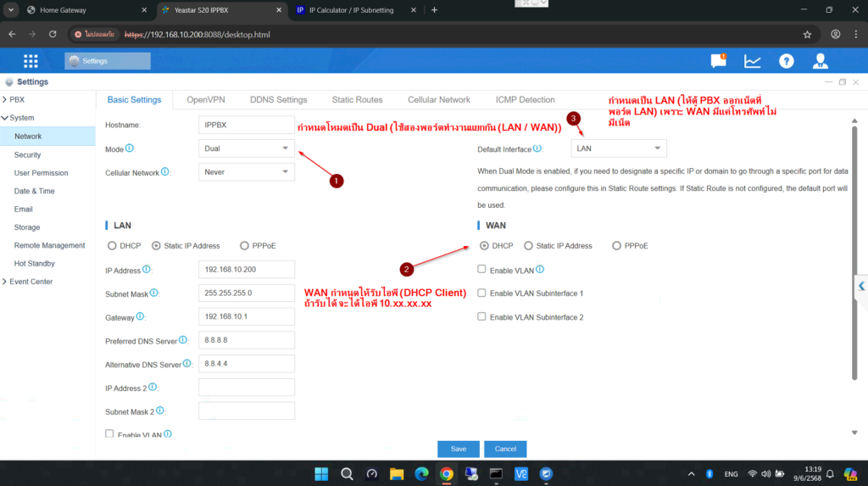Reload the page in Chrome
This screenshot has width=868, height=486.
point(53,35)
